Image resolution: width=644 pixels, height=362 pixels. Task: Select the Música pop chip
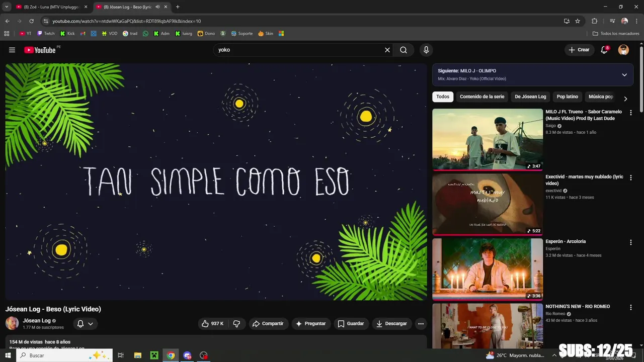pyautogui.click(x=601, y=97)
